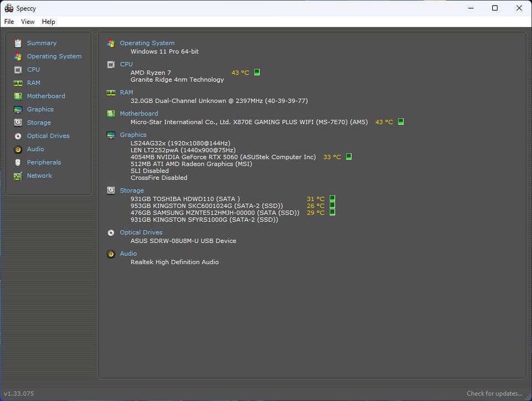This screenshot has width=532, height=401.
Task: Click the RTX 5060 temperature indicator
Action: 349,157
